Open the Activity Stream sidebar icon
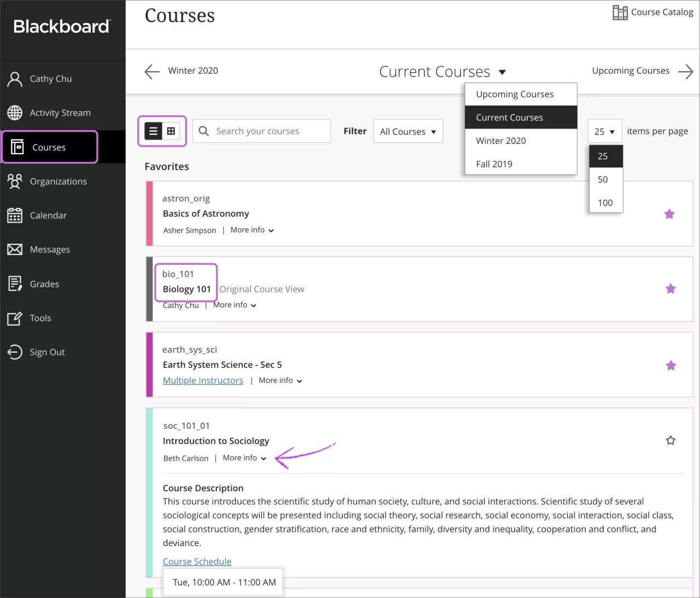Screen dimensions: 700x598 coord(15,113)
